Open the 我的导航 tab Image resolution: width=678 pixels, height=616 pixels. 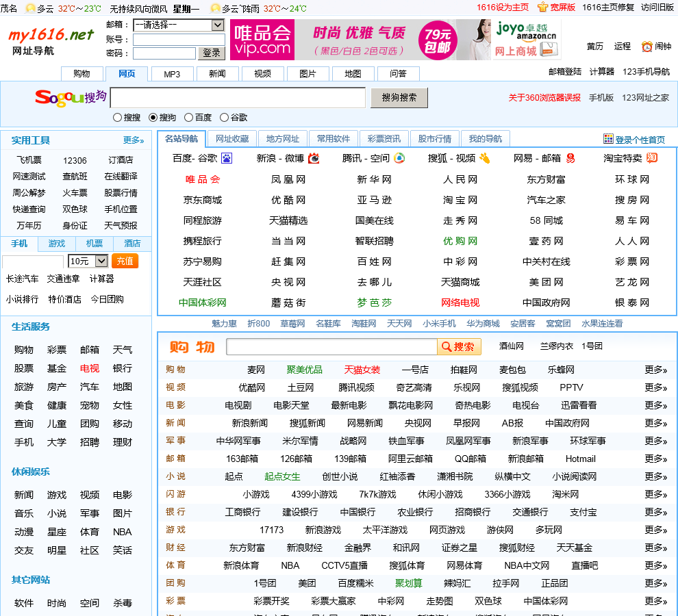(x=486, y=139)
